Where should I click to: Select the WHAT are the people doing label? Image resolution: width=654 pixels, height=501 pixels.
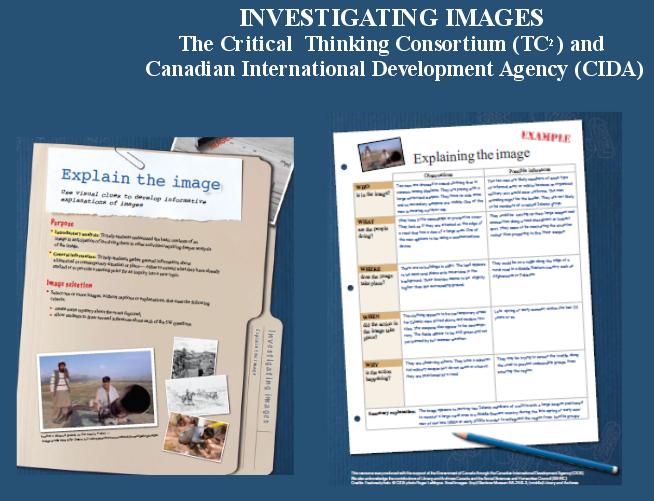(376, 239)
